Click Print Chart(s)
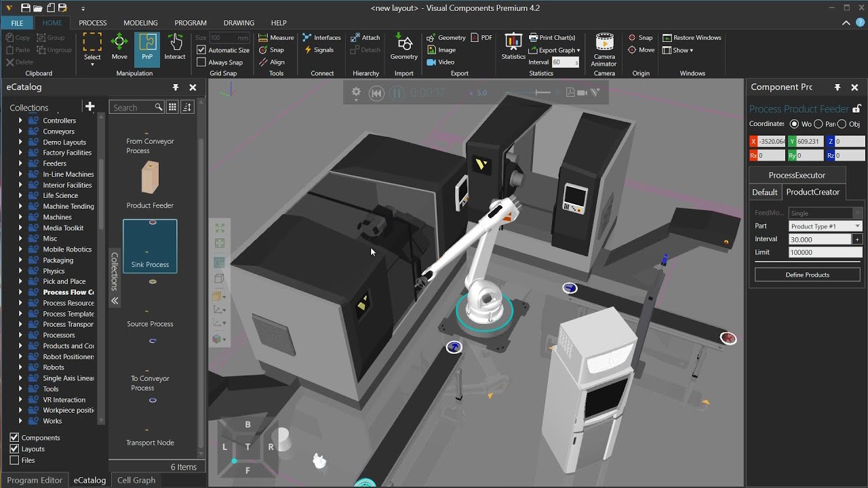Screen dimensions: 868x488 552,38
